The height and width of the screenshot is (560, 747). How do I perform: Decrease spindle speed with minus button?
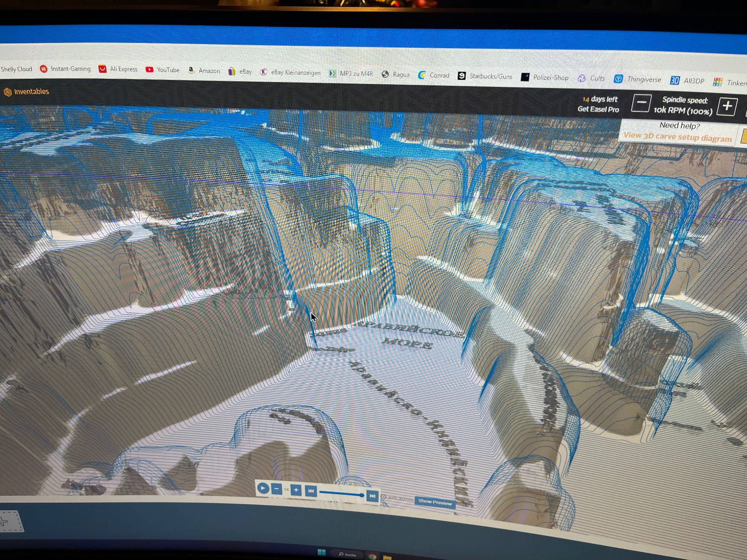click(x=641, y=103)
